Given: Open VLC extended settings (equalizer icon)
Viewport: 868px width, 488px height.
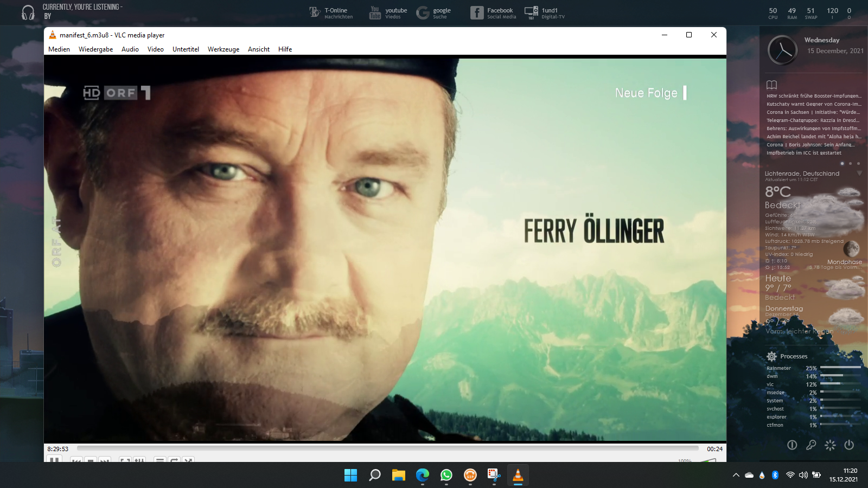Looking at the screenshot, I should coord(139,460).
